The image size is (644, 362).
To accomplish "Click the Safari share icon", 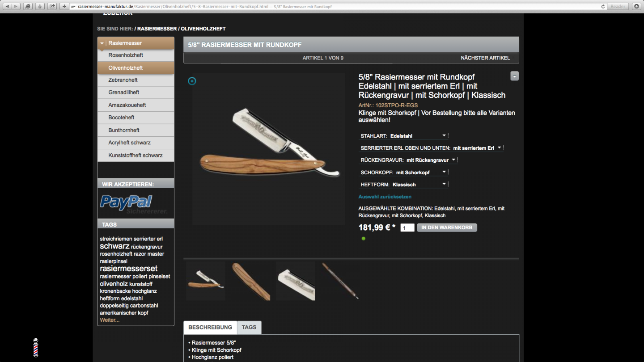I will pos(52,6).
